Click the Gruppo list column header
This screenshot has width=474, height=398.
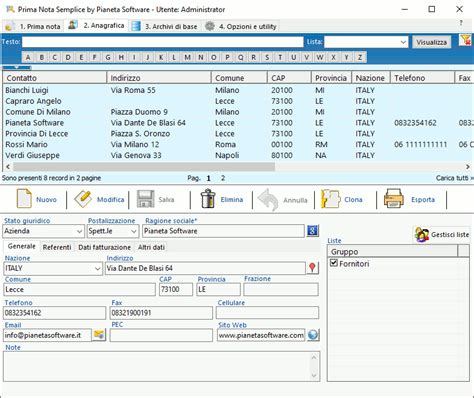(393, 251)
